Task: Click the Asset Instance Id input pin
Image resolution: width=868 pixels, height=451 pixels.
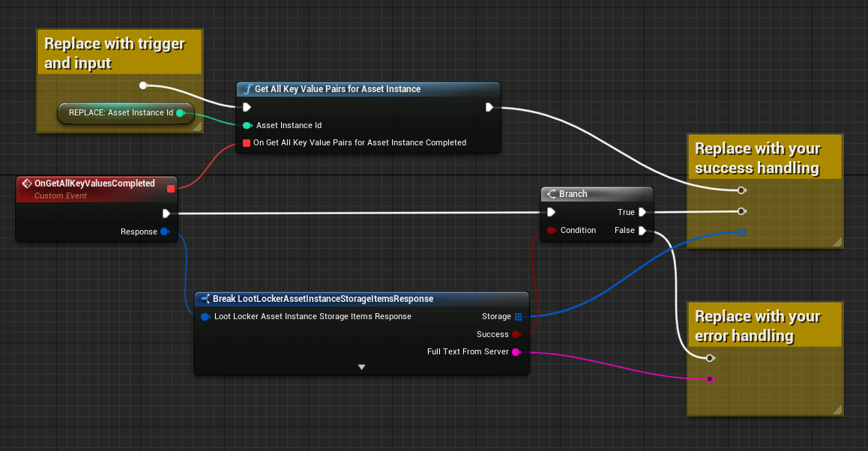Action: tap(247, 125)
